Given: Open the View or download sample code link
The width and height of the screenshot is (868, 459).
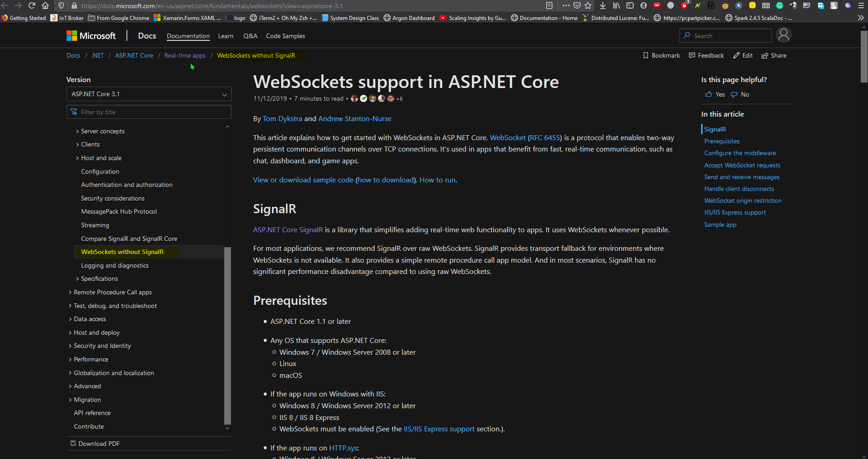Looking at the screenshot, I should coord(303,180).
